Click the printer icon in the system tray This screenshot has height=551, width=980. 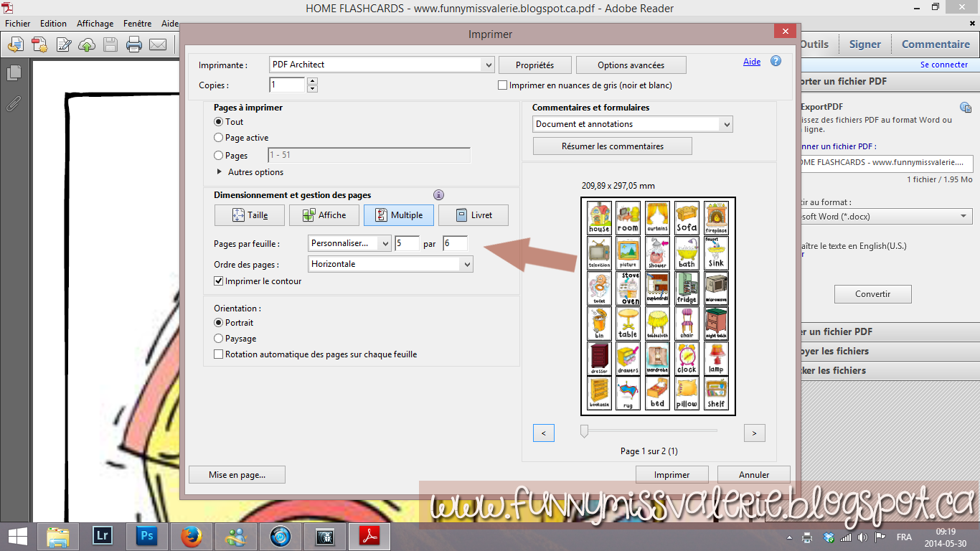[807, 537]
